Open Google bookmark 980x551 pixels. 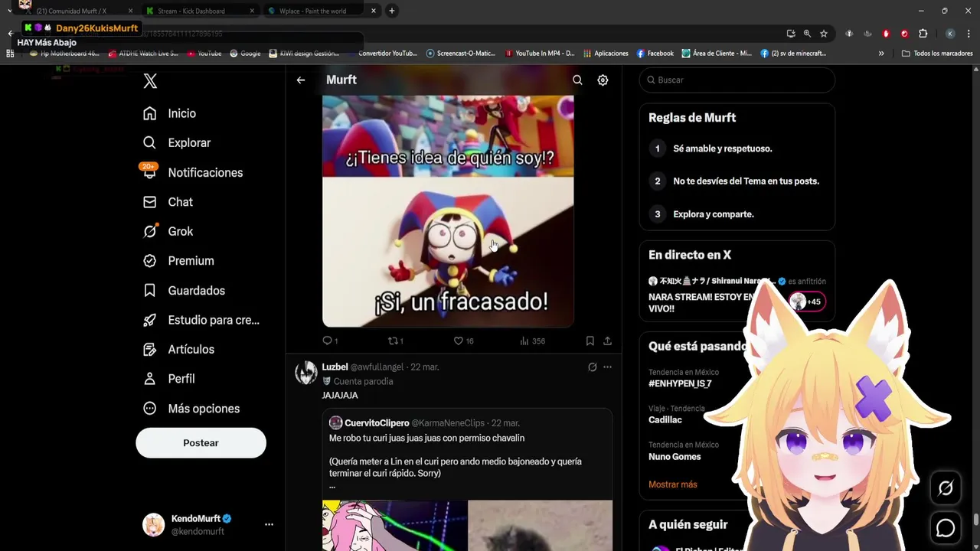245,54
